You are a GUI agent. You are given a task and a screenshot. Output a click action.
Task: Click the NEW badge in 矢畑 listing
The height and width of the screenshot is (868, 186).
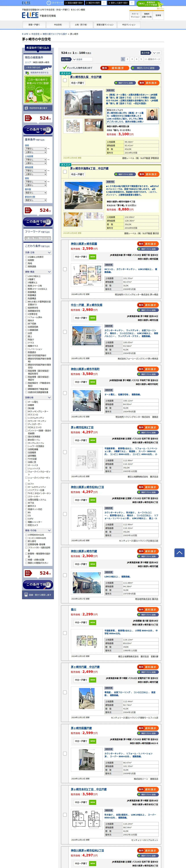93,318
